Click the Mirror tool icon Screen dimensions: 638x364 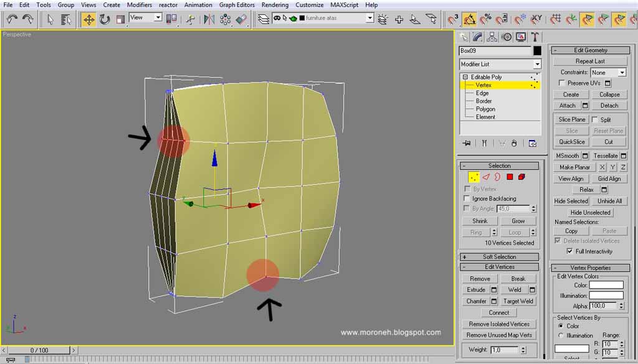(x=209, y=19)
